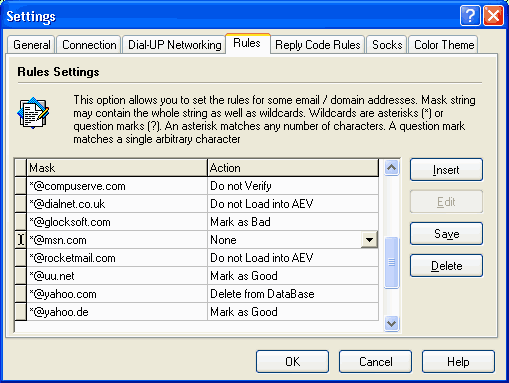This screenshot has width=509, height=383.
Task: Select the *@compuserve.com mask cell
Action: click(117, 186)
